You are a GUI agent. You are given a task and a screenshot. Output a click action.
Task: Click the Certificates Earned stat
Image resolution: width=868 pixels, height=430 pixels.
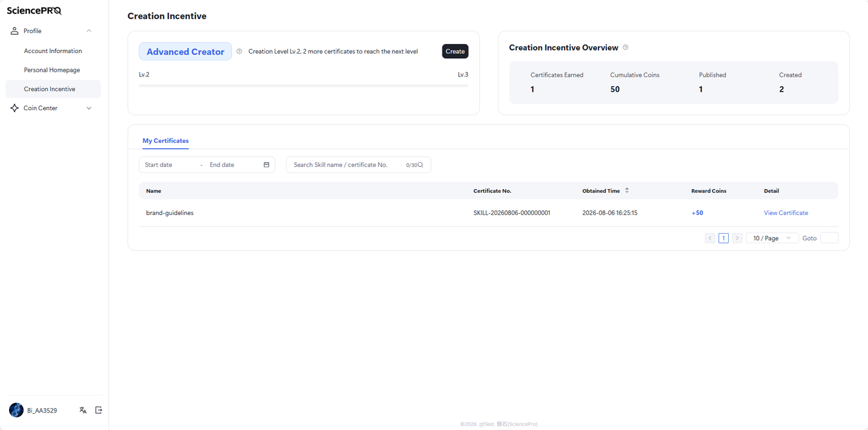[x=557, y=83]
